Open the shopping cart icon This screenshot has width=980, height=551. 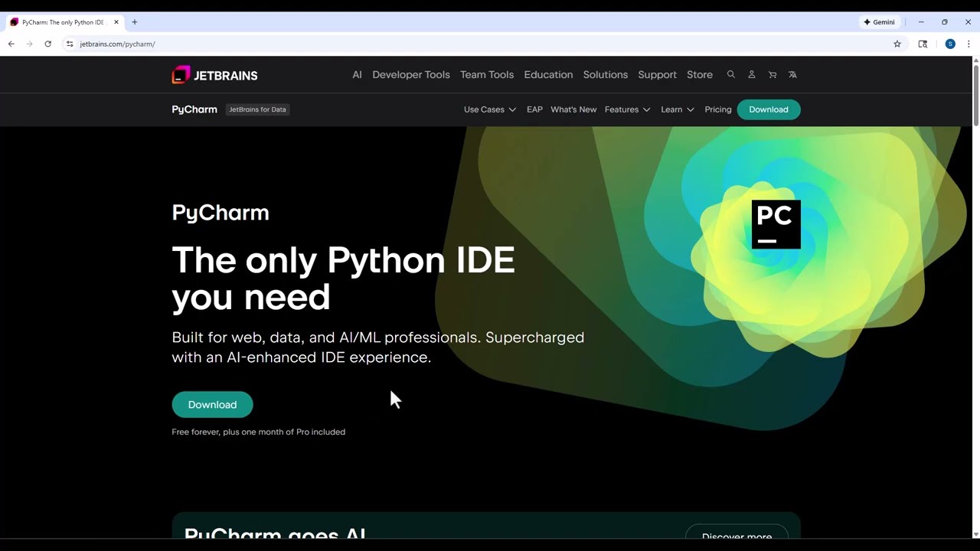773,74
